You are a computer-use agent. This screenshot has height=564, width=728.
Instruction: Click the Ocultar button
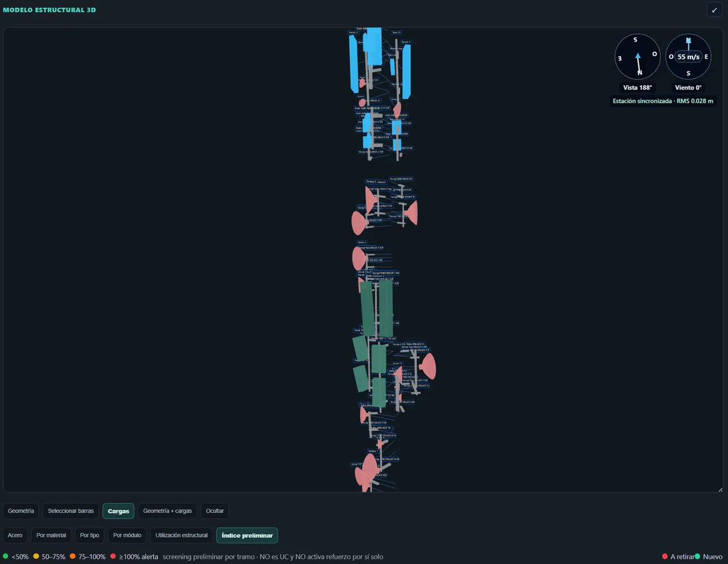(x=215, y=511)
